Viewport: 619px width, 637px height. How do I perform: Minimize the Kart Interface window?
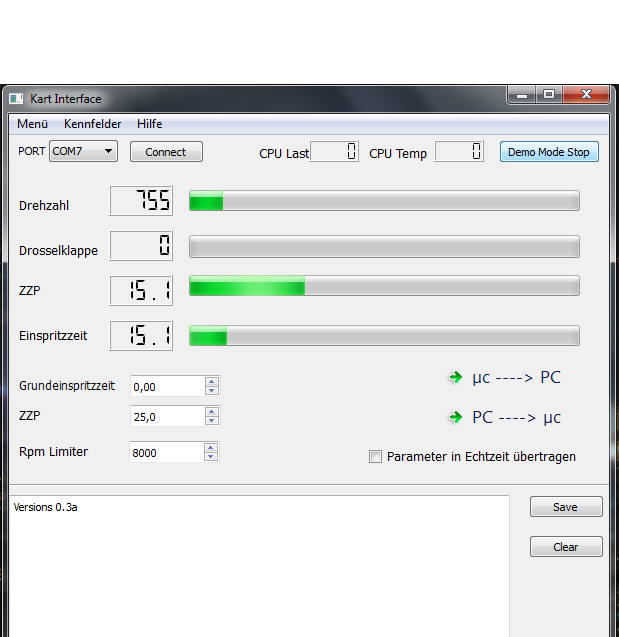pos(522,95)
